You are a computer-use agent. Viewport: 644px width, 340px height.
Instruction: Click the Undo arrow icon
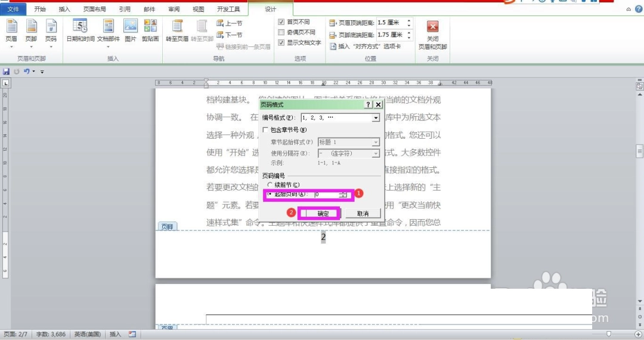pos(26,71)
